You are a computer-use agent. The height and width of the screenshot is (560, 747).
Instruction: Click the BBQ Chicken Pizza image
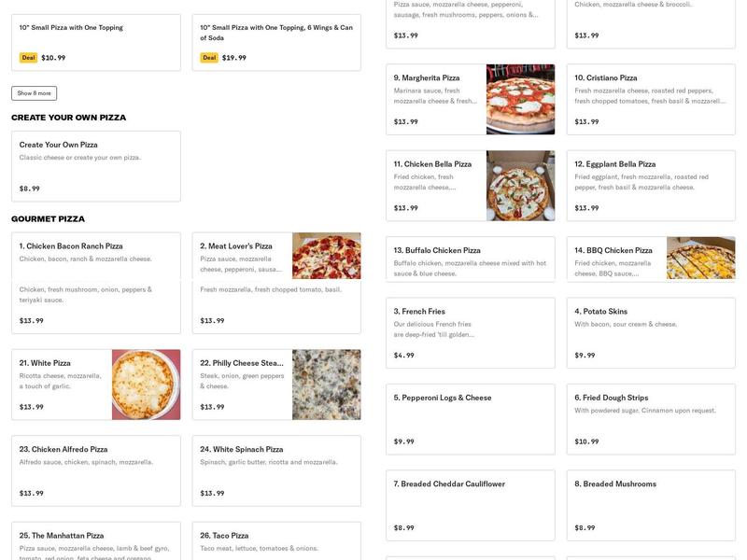700,257
